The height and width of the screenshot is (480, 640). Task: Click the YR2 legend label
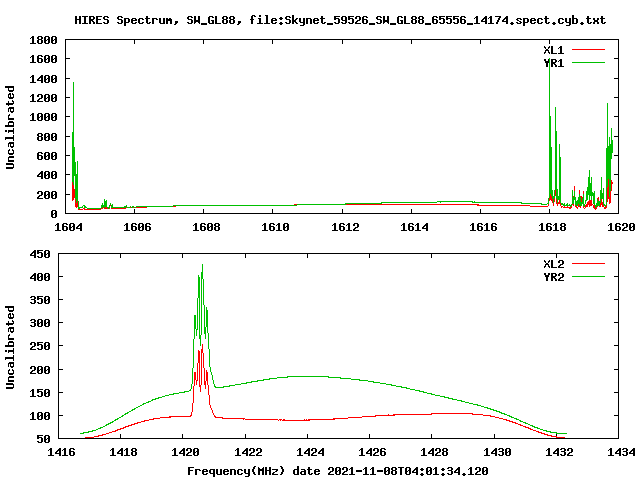555,276
